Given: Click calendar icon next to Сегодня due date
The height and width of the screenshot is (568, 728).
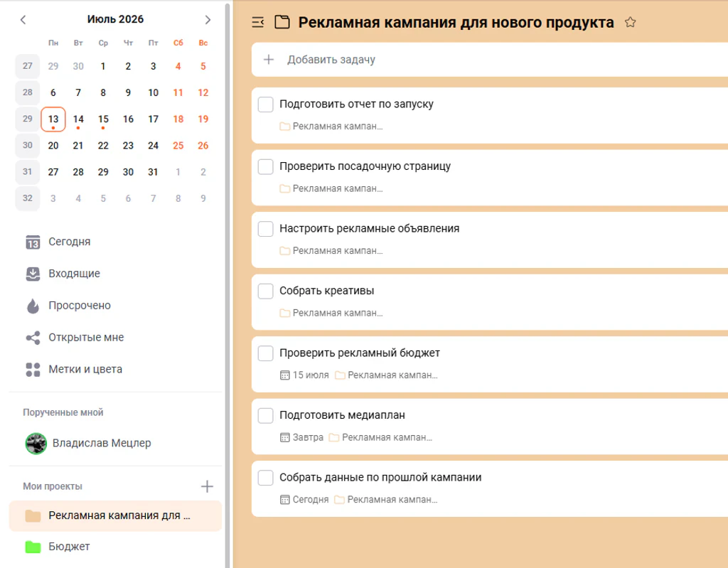Looking at the screenshot, I should (284, 500).
